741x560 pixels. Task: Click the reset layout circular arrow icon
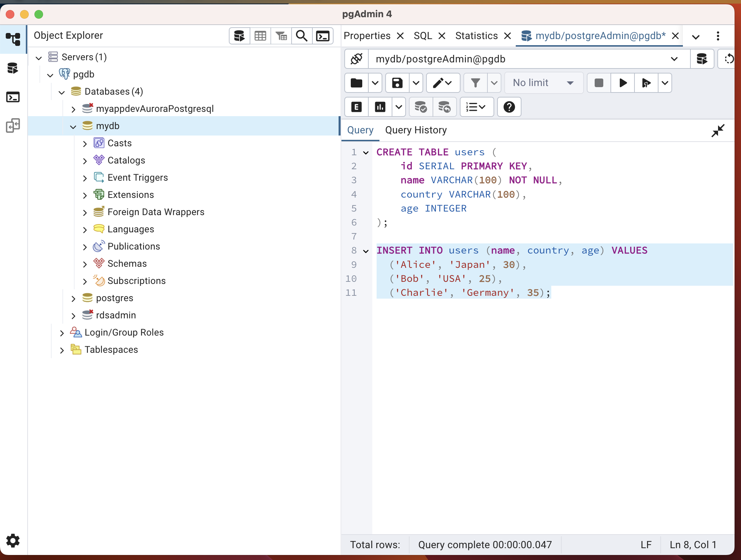[x=728, y=59]
